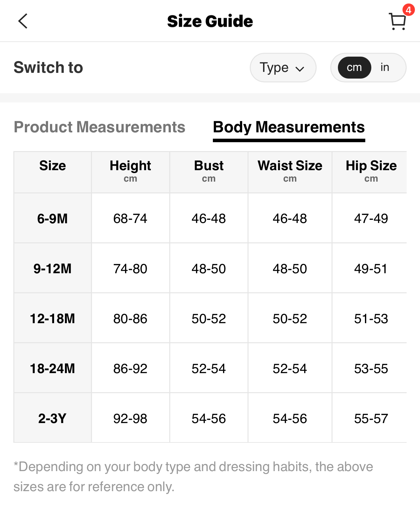Tap the cart badge showing 4
The width and height of the screenshot is (420, 508).
(x=408, y=10)
